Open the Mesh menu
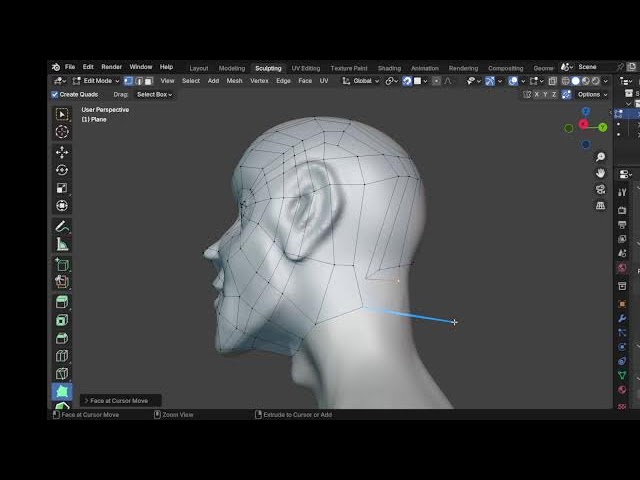Screen dimensions: 640x480 [x=234, y=81]
